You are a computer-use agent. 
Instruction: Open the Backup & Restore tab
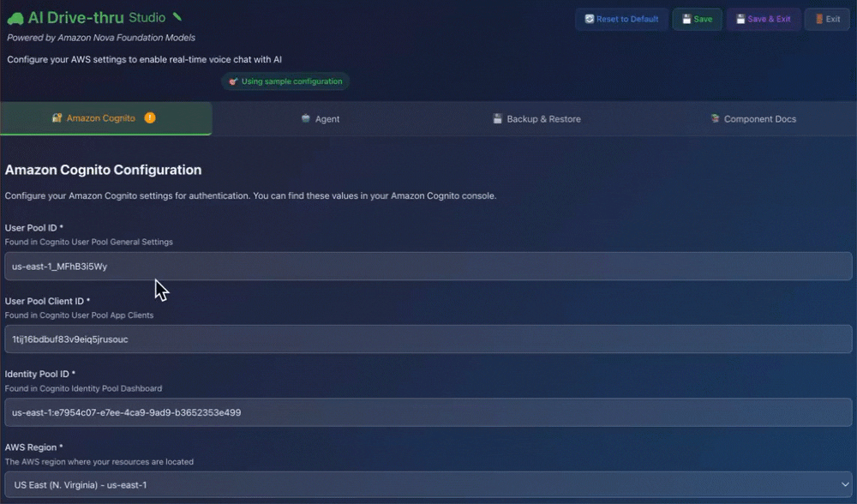pos(536,118)
